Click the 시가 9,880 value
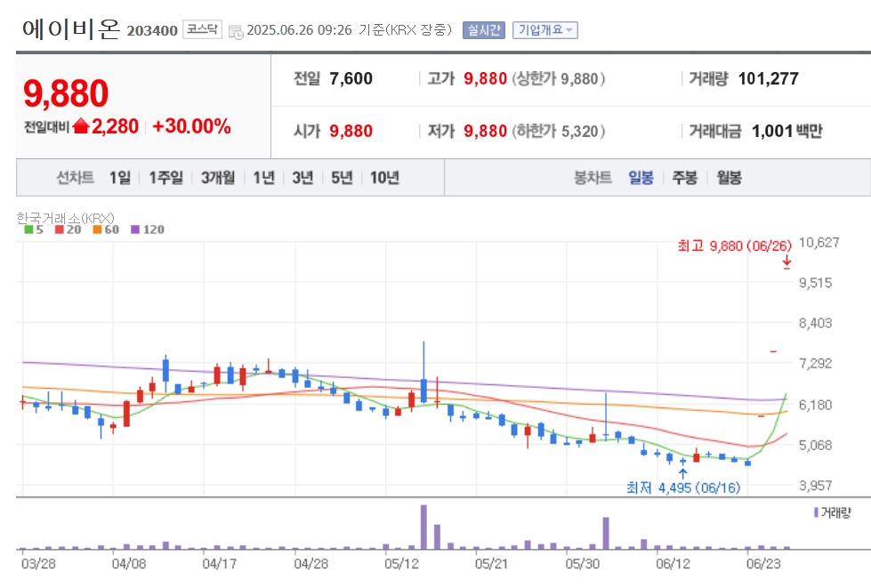Image resolution: width=871 pixels, height=588 pixels. [351, 131]
